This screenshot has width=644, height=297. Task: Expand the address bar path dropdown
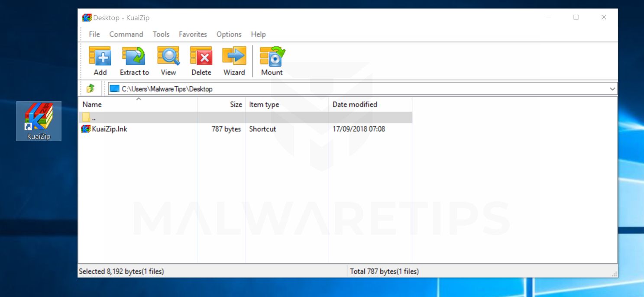point(612,89)
